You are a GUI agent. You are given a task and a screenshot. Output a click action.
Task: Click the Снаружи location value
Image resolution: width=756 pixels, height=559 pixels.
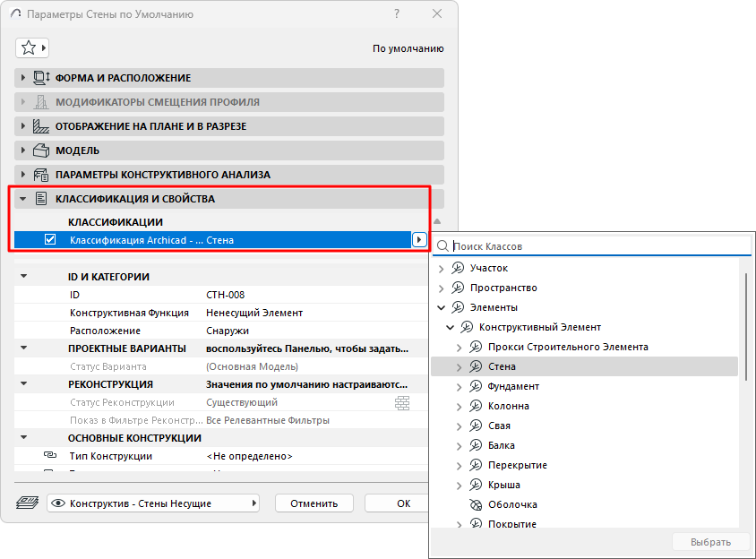pyautogui.click(x=228, y=331)
